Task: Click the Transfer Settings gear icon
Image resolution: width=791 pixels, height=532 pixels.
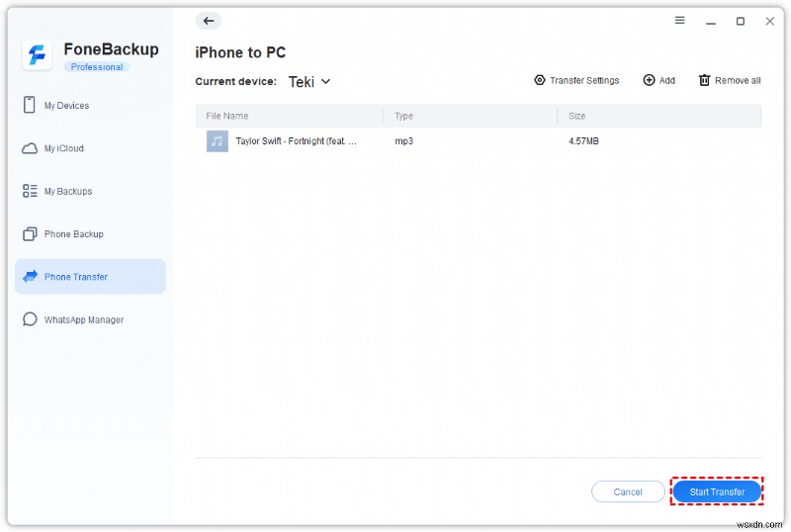Action: (539, 80)
